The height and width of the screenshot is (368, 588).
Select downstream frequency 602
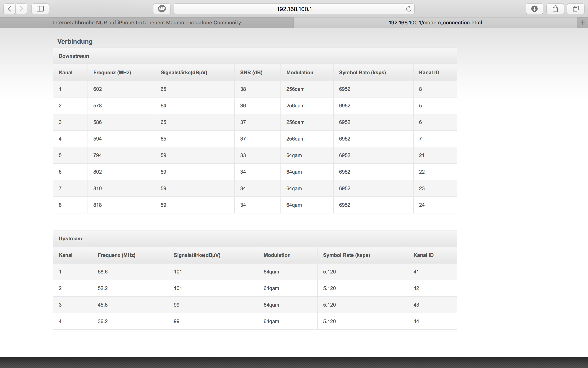click(x=97, y=89)
